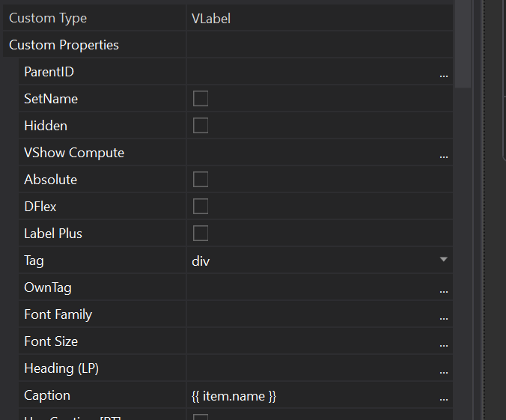
Task: Open the Caption ellipsis editor button
Action: click(444, 396)
